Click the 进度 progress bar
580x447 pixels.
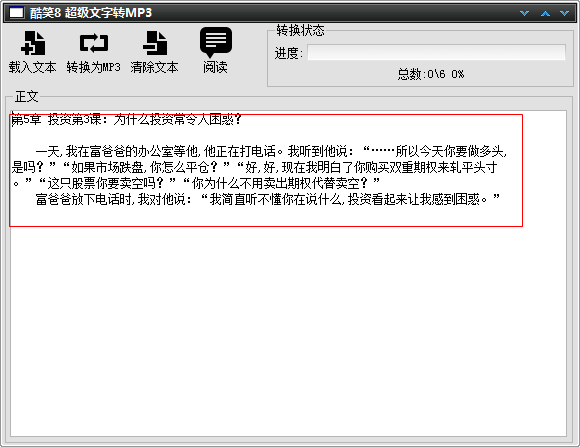point(436,53)
